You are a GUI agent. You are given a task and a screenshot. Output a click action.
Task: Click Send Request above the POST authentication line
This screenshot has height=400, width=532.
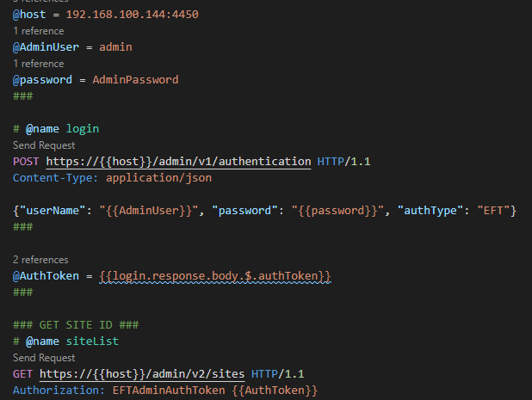44,145
